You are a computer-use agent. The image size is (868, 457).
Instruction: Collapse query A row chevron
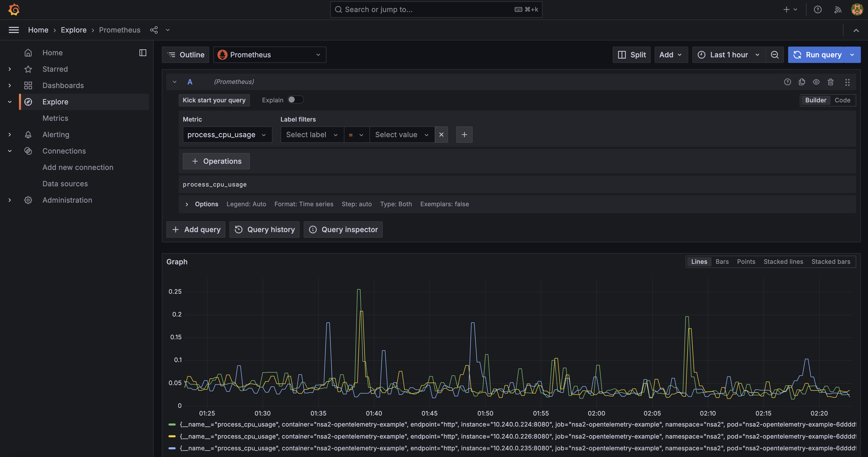coord(175,82)
